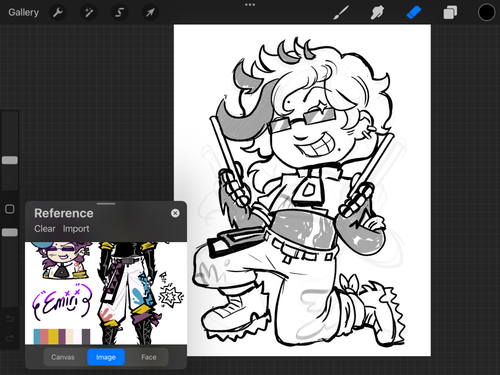This screenshot has width=500, height=375.
Task: Switch Reference to Canvas tab
Action: [63, 357]
